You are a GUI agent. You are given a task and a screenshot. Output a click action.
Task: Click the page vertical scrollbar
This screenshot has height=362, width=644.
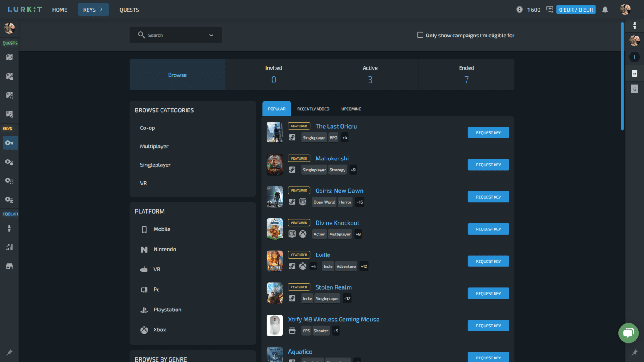[x=622, y=76]
